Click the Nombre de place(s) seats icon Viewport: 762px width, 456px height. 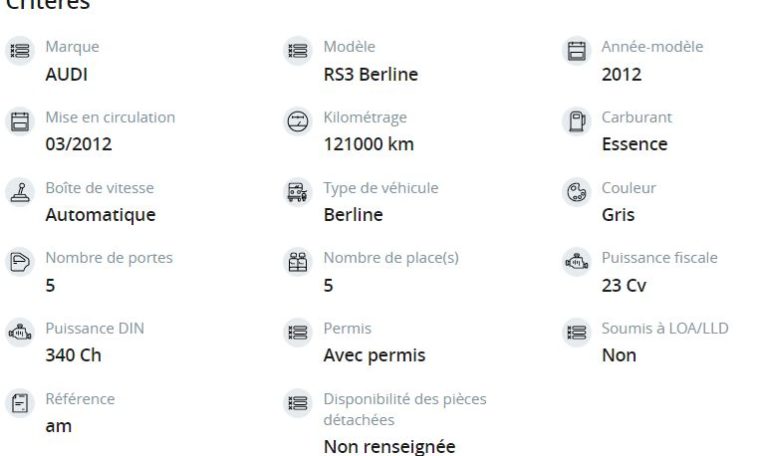(298, 262)
